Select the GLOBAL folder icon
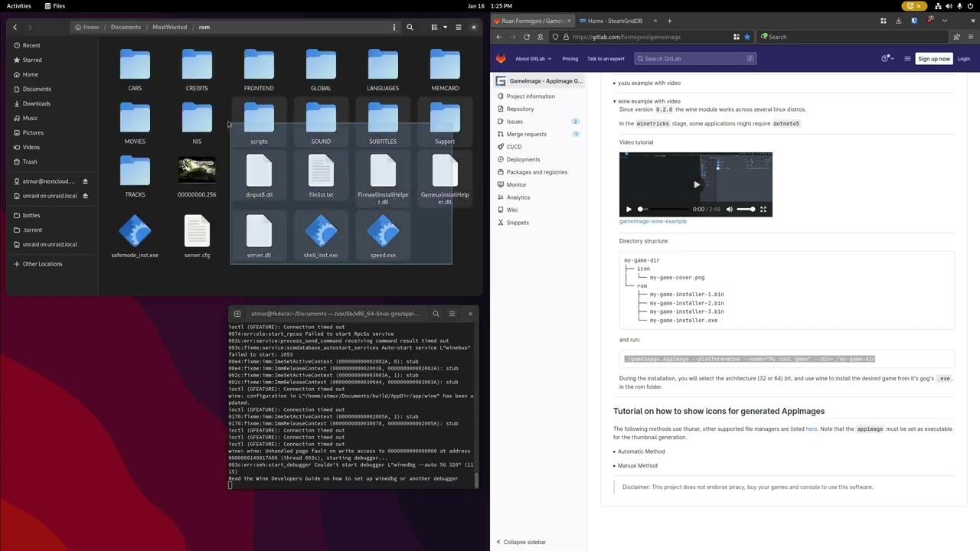Screen dimensions: 980x551 pyautogui.click(x=321, y=65)
